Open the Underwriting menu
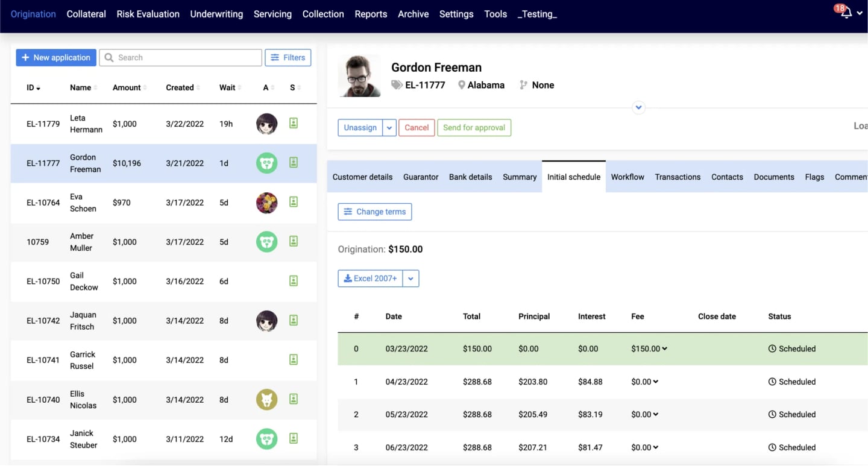Image resolution: width=868 pixels, height=466 pixels. tap(216, 14)
